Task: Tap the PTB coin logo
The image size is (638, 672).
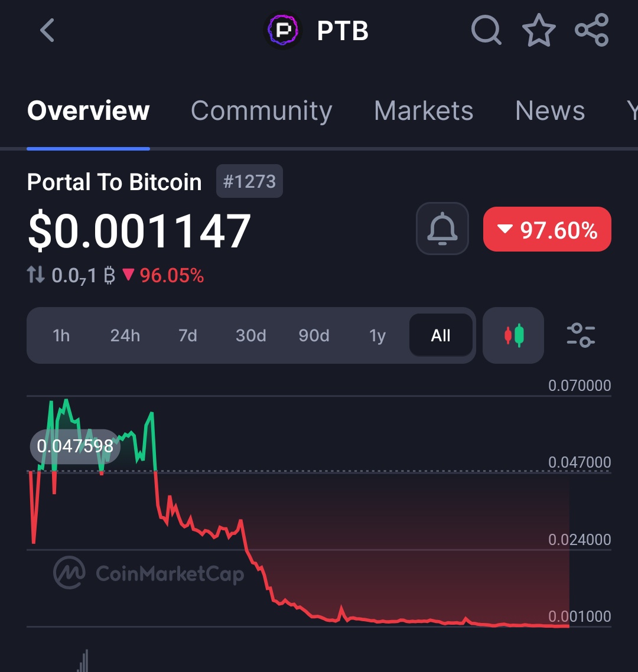Action: (282, 30)
